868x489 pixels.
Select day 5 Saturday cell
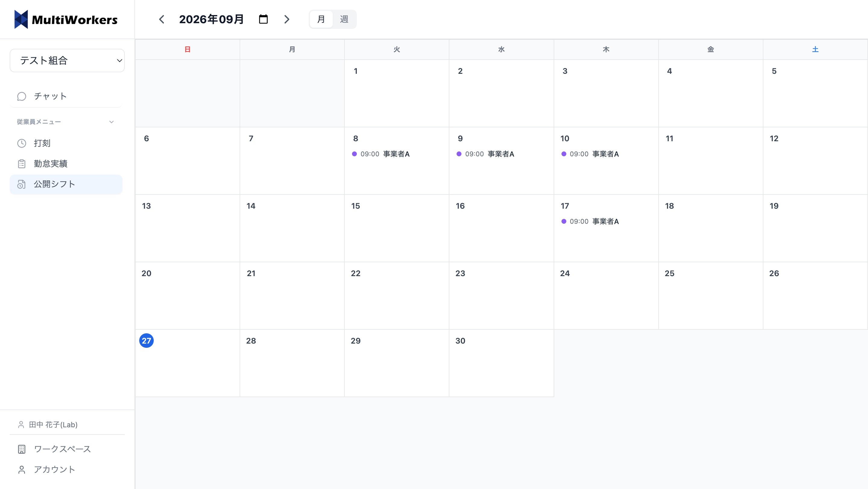pyautogui.click(x=815, y=93)
